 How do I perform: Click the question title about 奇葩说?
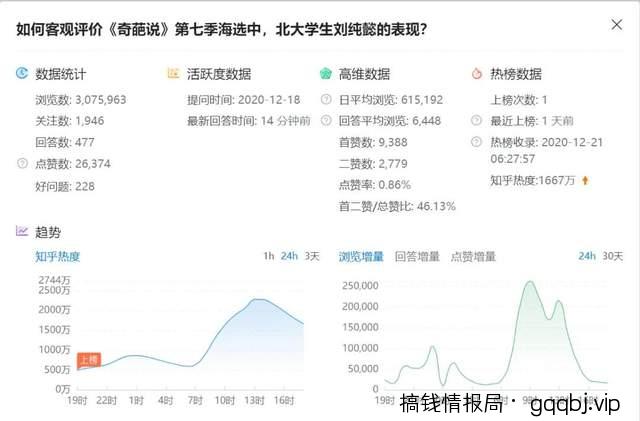[222, 29]
